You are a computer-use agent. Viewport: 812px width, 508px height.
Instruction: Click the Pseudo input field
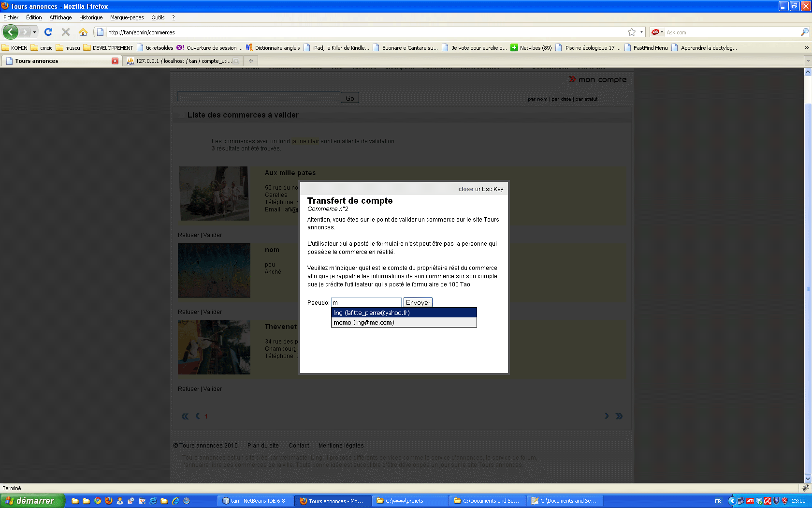click(x=366, y=302)
